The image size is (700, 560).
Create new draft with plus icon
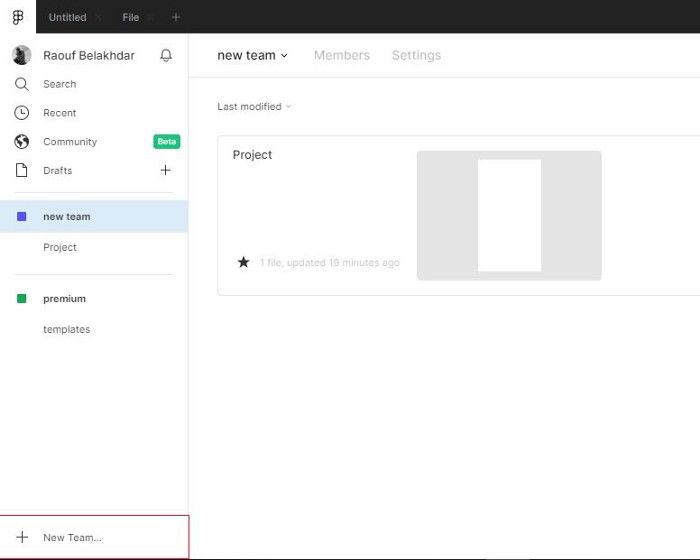click(x=166, y=170)
